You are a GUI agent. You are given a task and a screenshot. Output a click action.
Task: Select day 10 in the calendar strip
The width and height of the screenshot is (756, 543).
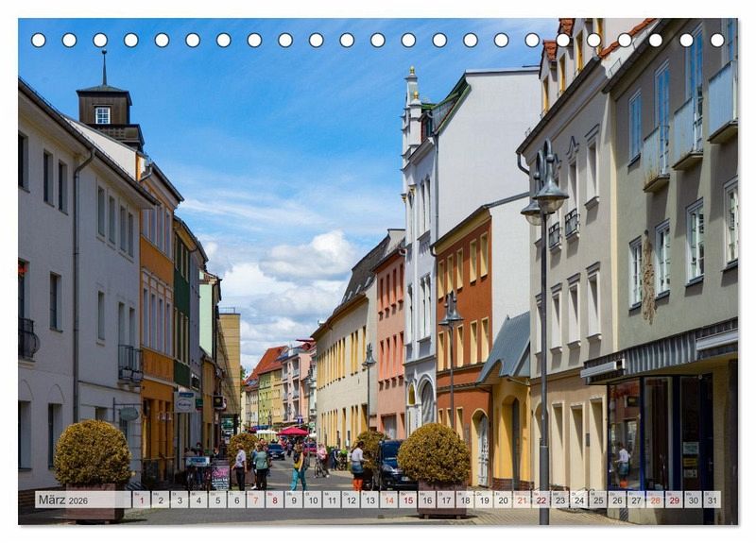[312, 500]
